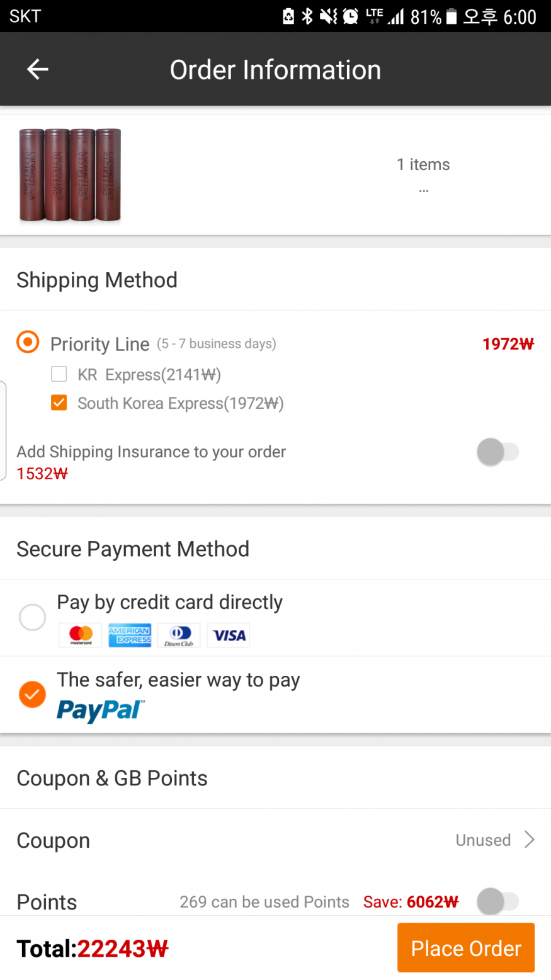Open the Coupon chevron arrow
The width and height of the screenshot is (551, 980).
pyautogui.click(x=530, y=840)
